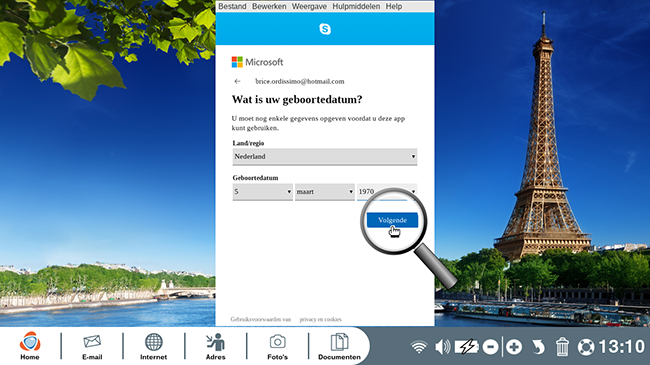Open the Bestand menu
The height and width of the screenshot is (365, 650).
click(x=232, y=6)
